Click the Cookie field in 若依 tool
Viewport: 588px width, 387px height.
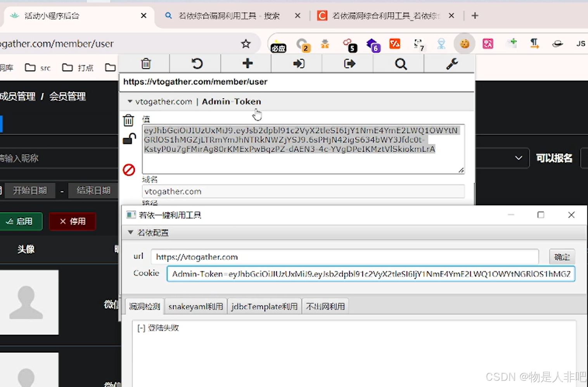coord(371,274)
